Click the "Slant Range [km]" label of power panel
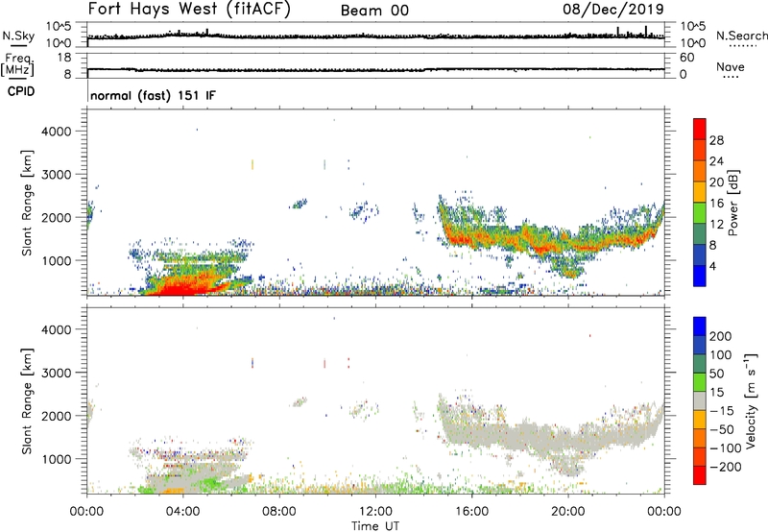This screenshot has width=768, height=532. pyautogui.click(x=27, y=203)
